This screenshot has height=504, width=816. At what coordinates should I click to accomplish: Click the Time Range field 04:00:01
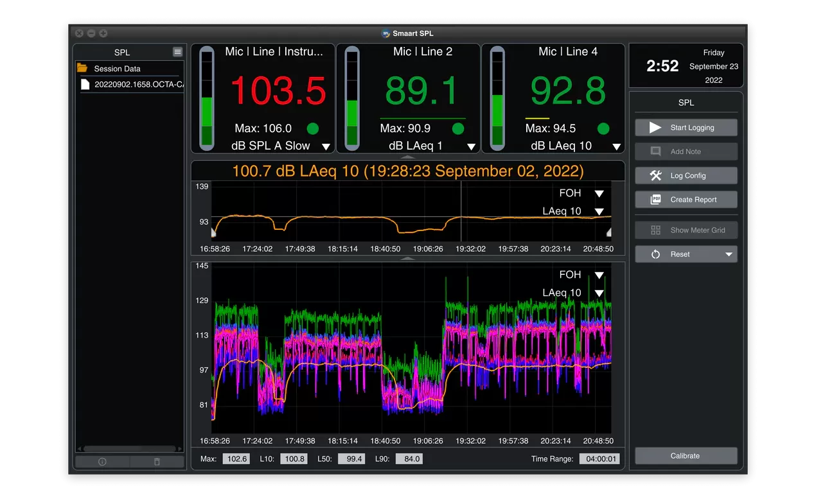point(599,459)
